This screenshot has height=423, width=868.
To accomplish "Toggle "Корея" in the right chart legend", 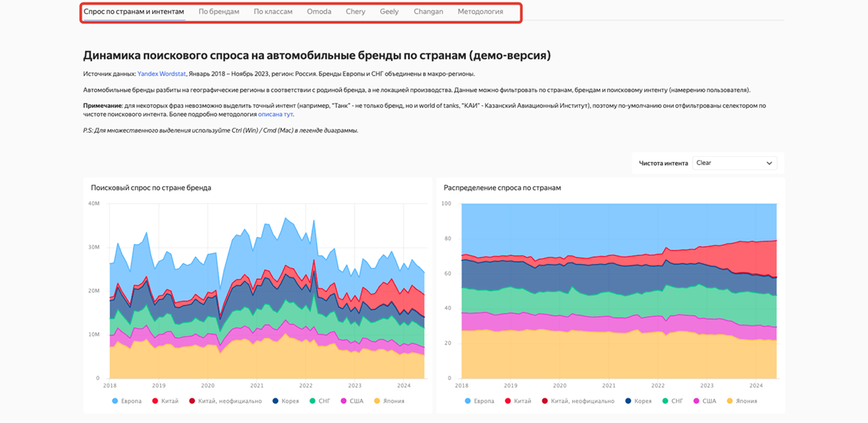I will tap(642, 401).
